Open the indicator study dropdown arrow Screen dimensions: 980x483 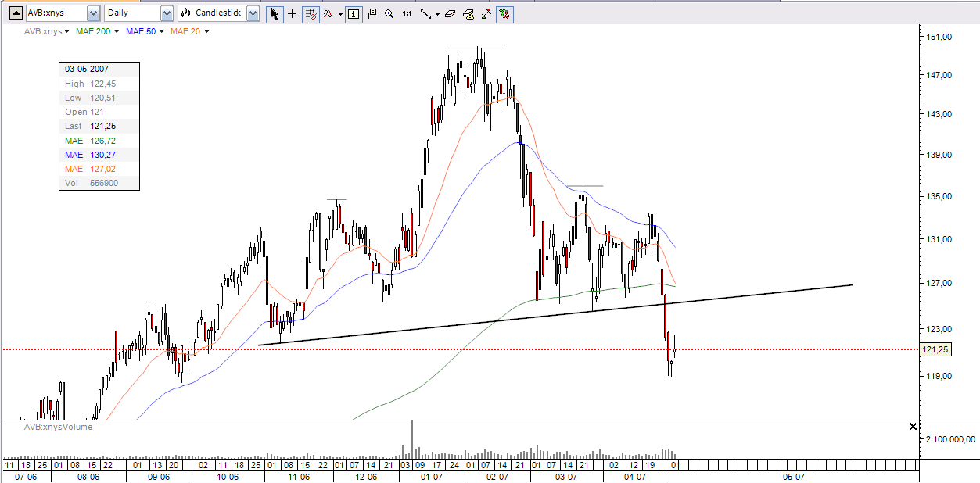pos(340,14)
